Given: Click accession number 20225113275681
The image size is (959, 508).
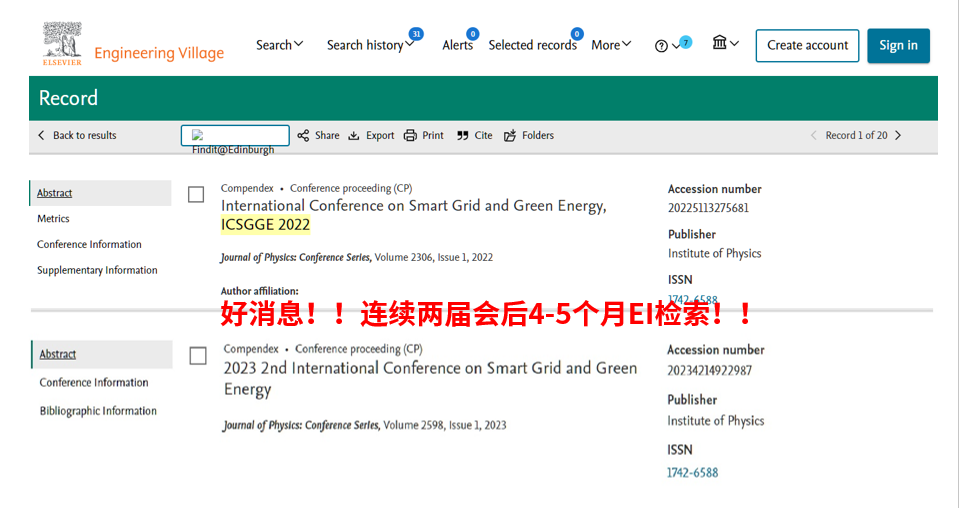Looking at the screenshot, I should (x=708, y=208).
